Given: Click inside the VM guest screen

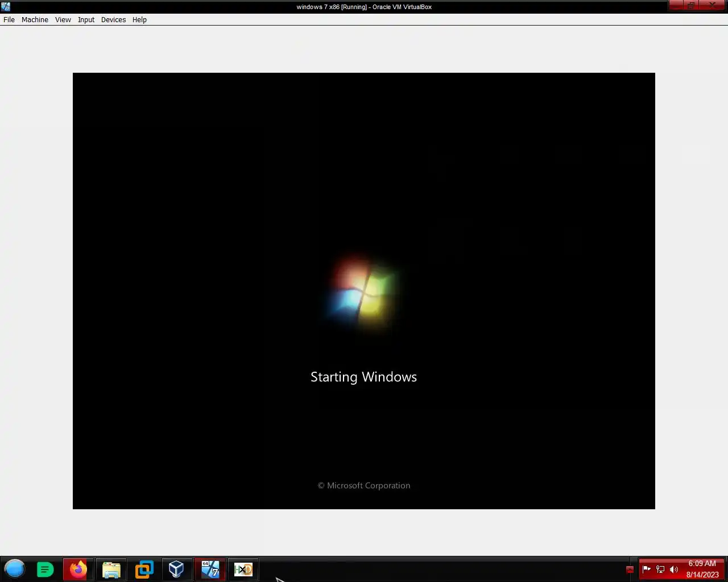Looking at the screenshot, I should (364, 291).
